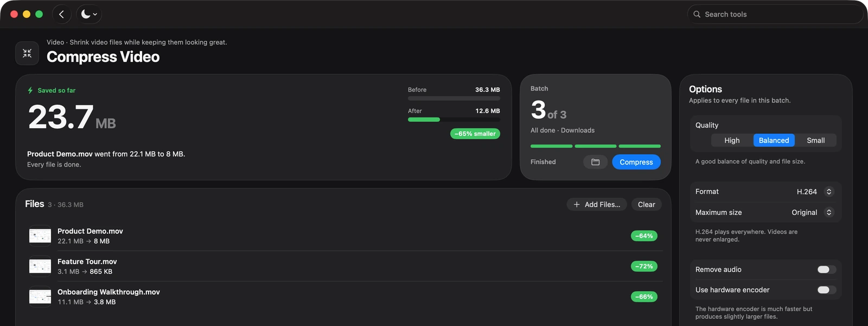Close the window with red button
This screenshot has width=868, height=326.
pyautogui.click(x=14, y=14)
